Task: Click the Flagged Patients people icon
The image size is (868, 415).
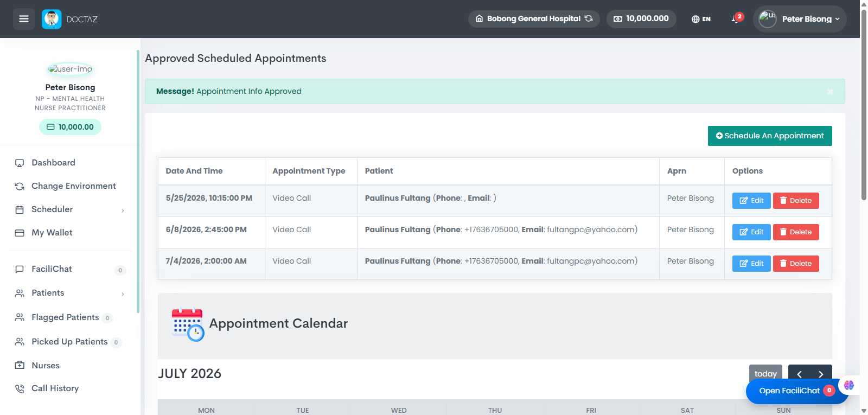Action: coord(20,317)
